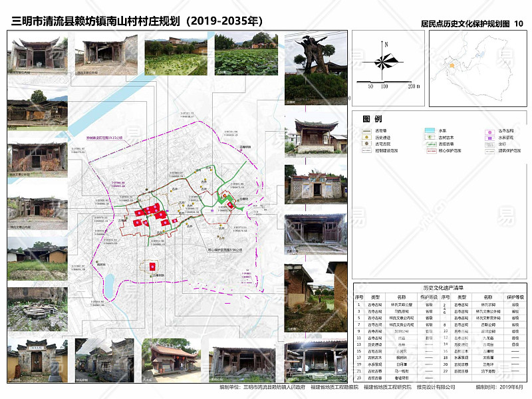Click the water landscape purple square legend symbol

tap(489, 138)
